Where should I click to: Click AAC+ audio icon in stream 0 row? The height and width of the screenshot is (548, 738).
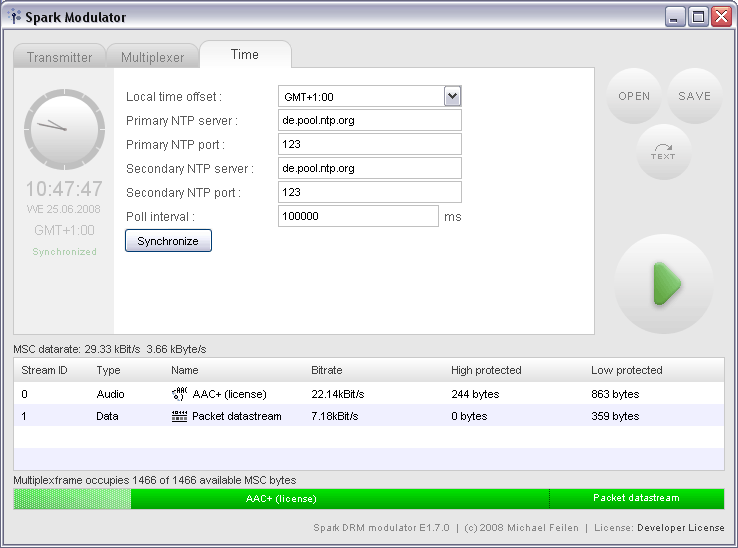(x=179, y=394)
